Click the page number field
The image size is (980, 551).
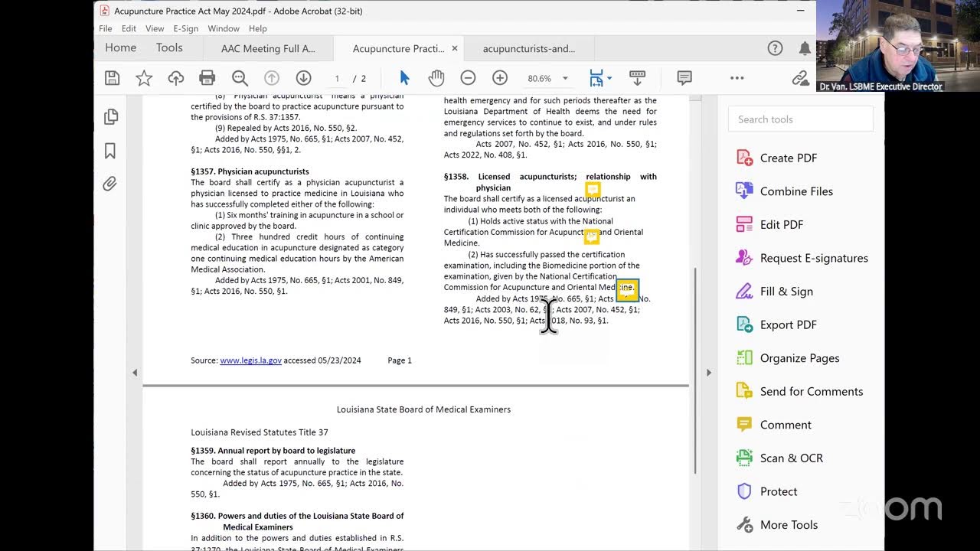[x=337, y=78]
